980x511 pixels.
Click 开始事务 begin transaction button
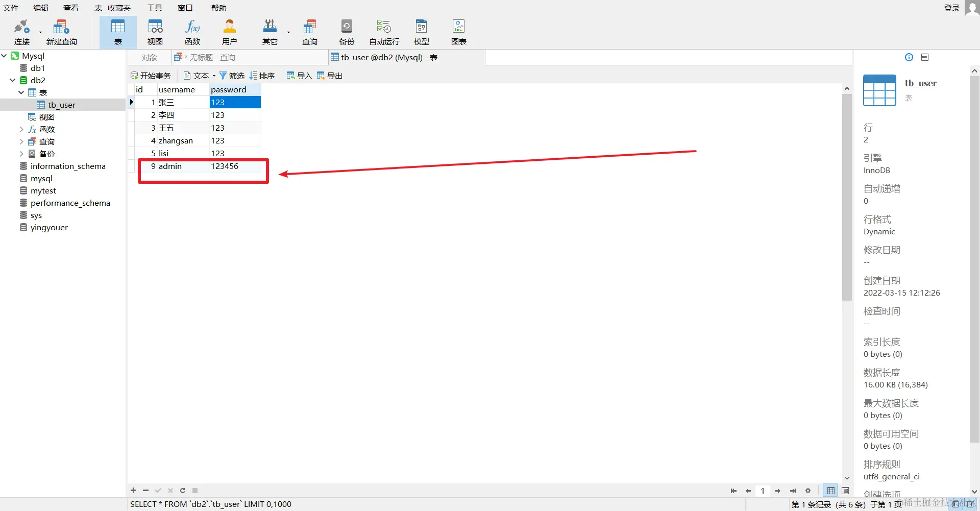click(x=151, y=76)
